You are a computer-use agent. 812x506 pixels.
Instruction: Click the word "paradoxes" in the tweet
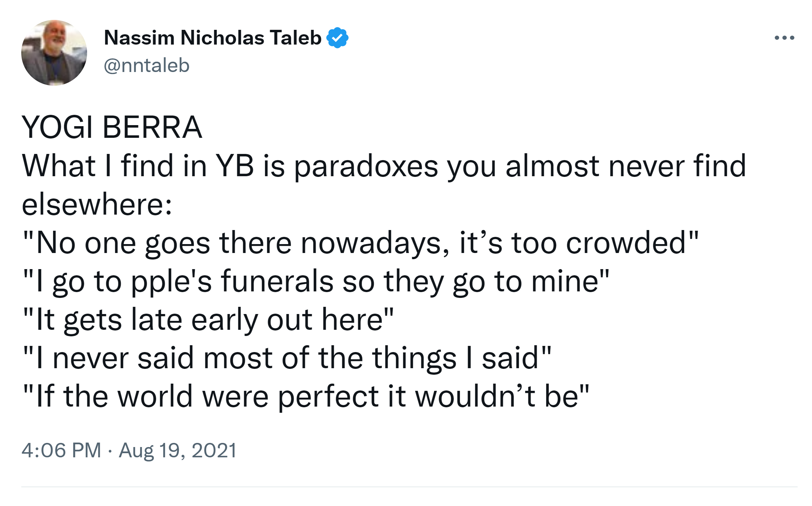click(x=366, y=167)
